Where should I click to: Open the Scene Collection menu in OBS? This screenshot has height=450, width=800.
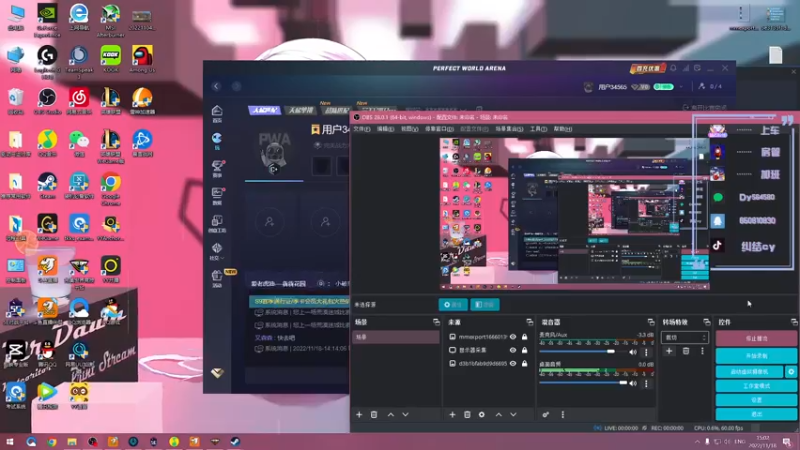pos(509,129)
